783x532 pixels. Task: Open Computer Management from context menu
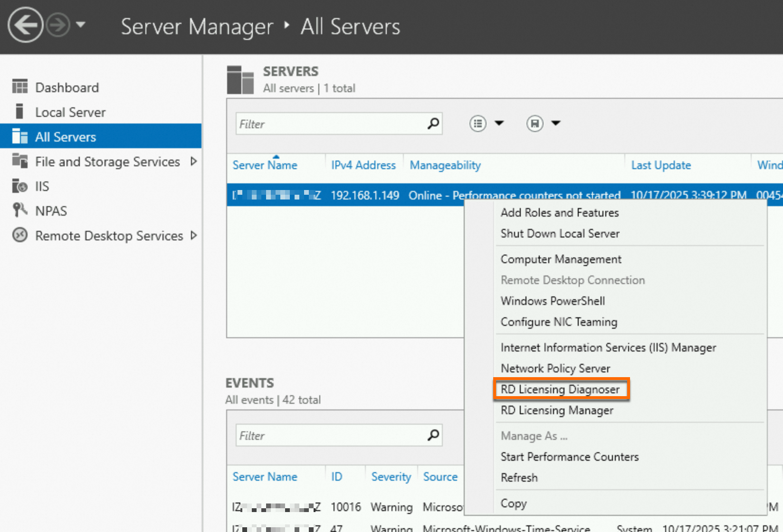[x=561, y=259]
